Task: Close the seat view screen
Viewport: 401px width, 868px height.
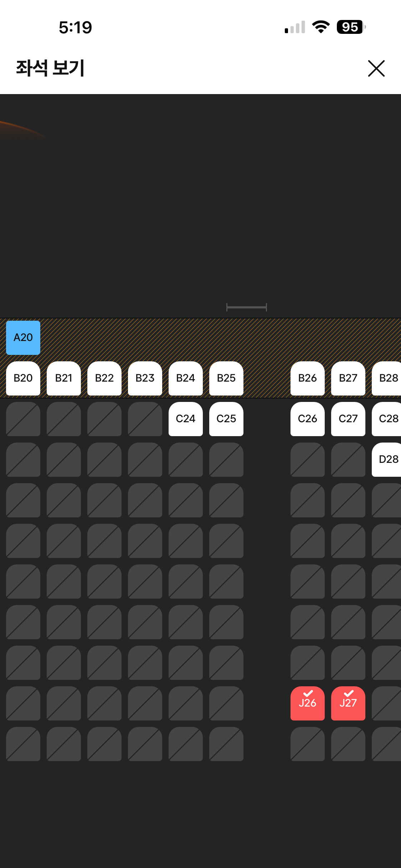Action: [x=376, y=68]
